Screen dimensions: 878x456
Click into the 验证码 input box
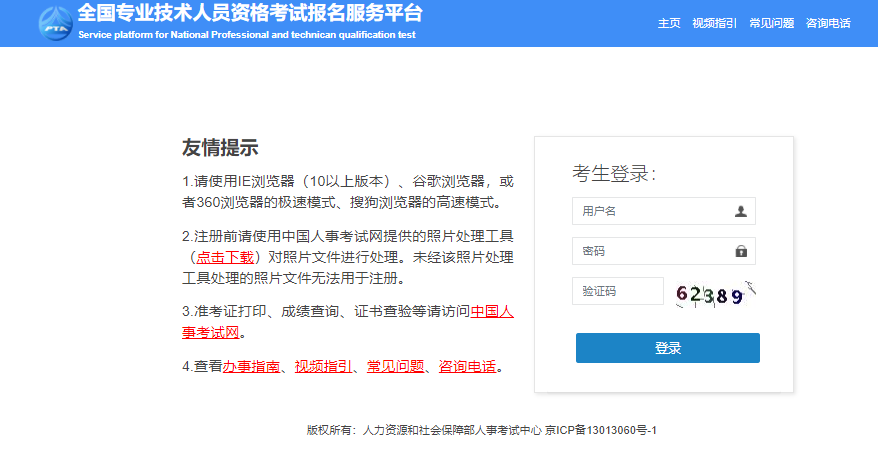617,291
